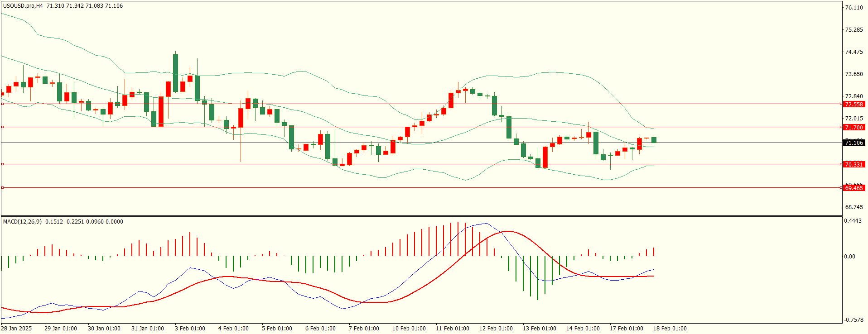
Task: Click the left anchor square of 69.465 line
Action: tap(2, 188)
